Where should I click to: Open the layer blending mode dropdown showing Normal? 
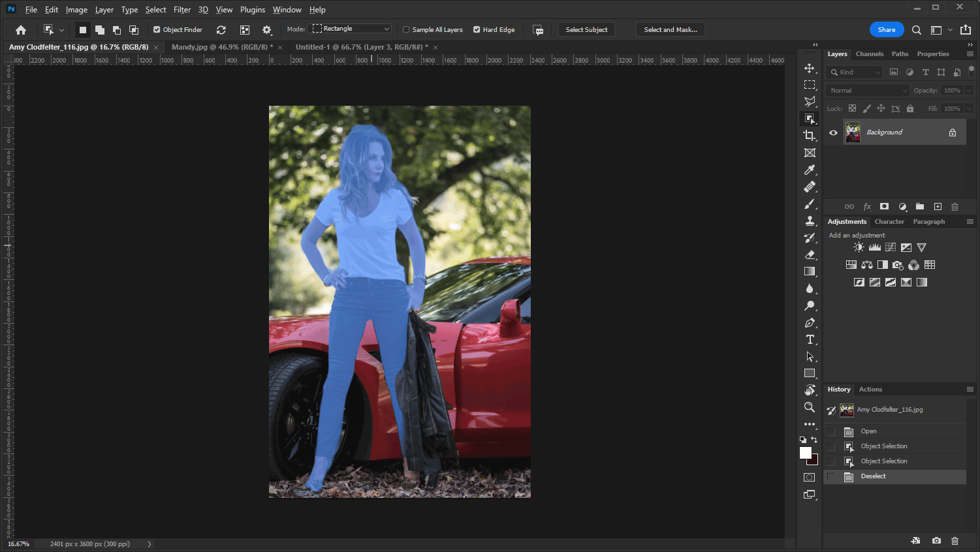click(866, 90)
